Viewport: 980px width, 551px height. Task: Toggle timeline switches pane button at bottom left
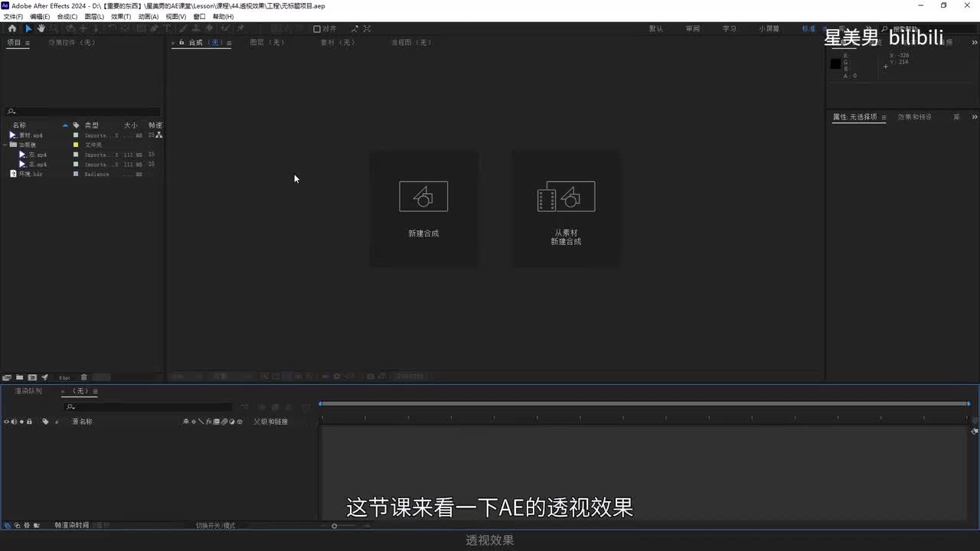pyautogui.click(x=8, y=526)
